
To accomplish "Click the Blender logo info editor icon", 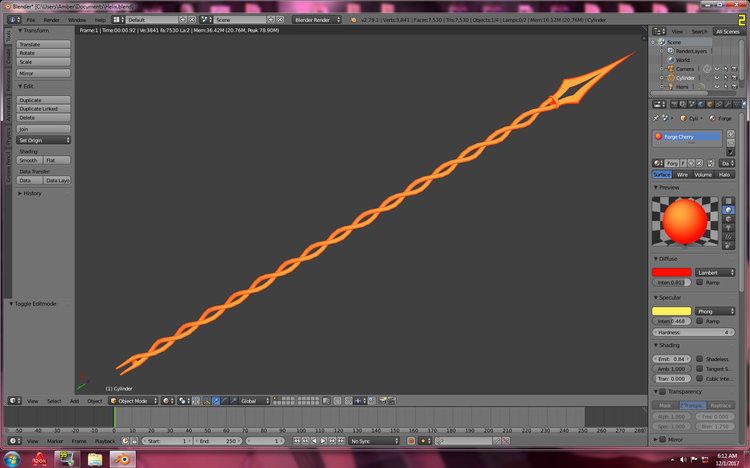I will [x=353, y=20].
